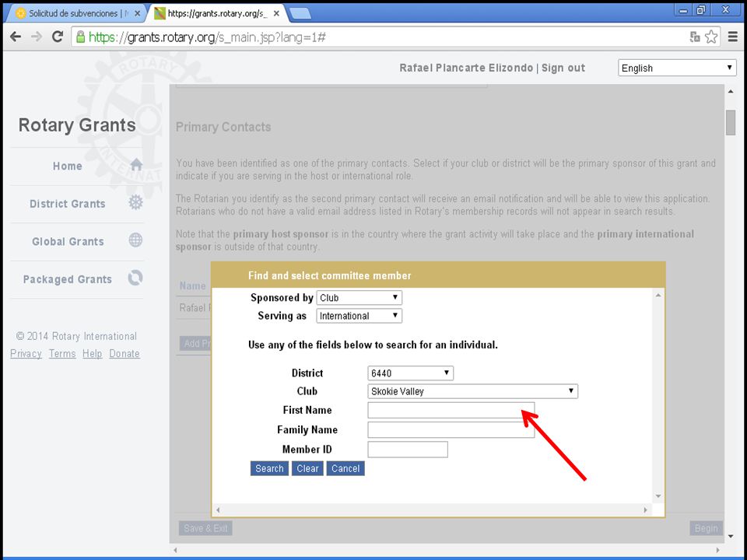Click the Begin button
Viewport: 747px width, 560px height.
pyautogui.click(x=706, y=528)
